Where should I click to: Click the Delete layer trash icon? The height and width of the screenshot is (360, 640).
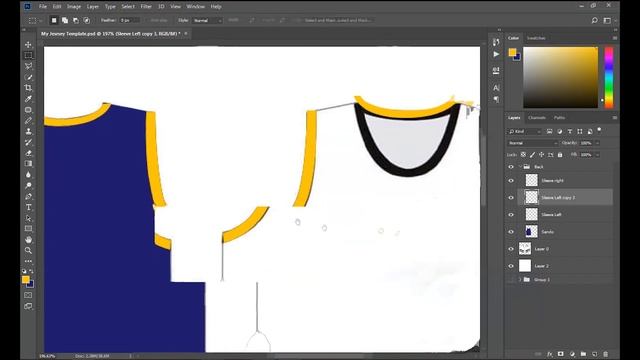pos(606,354)
